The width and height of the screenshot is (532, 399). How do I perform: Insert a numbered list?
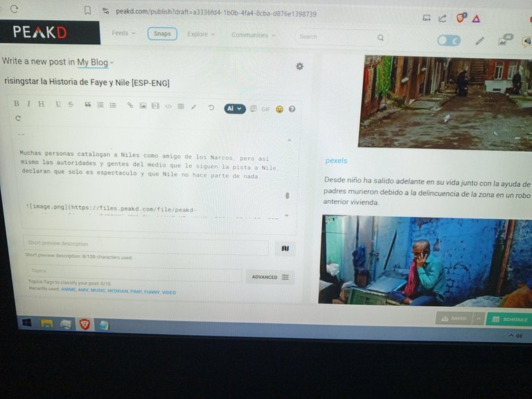pyautogui.click(x=100, y=105)
